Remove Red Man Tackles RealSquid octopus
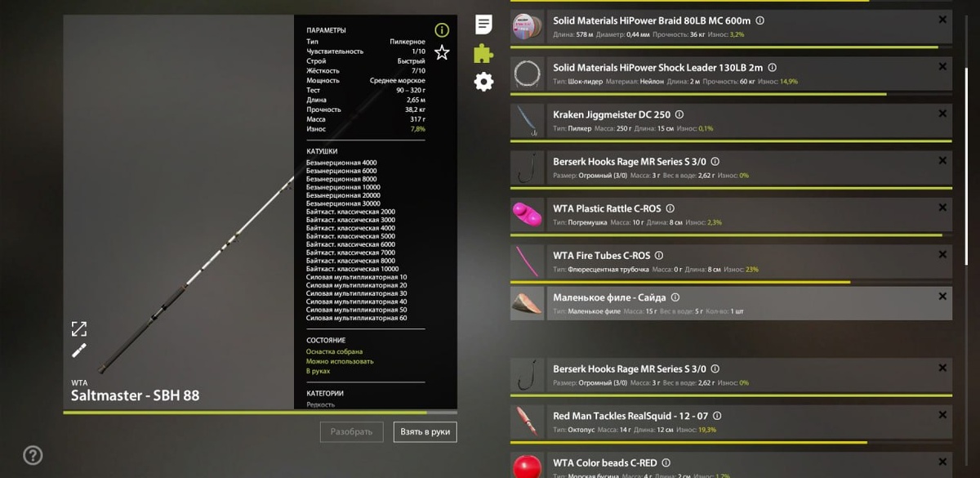980x478 pixels. pyautogui.click(x=942, y=415)
